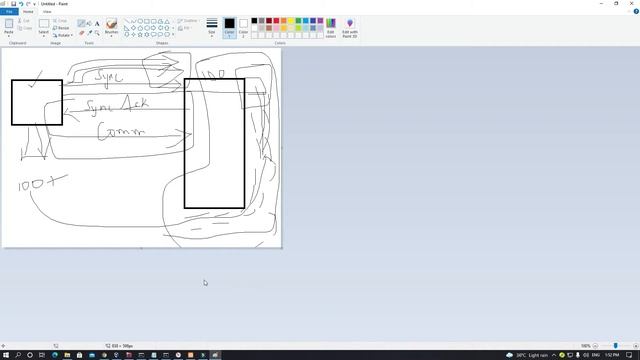Open the shape Fill dropdown
Screen dimensions: 640x360
(x=185, y=28)
